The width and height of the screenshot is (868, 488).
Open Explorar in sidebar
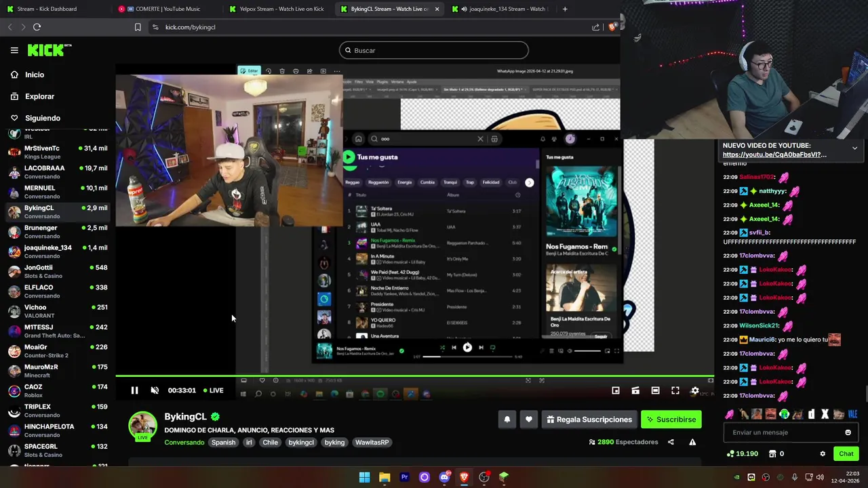[39, 96]
